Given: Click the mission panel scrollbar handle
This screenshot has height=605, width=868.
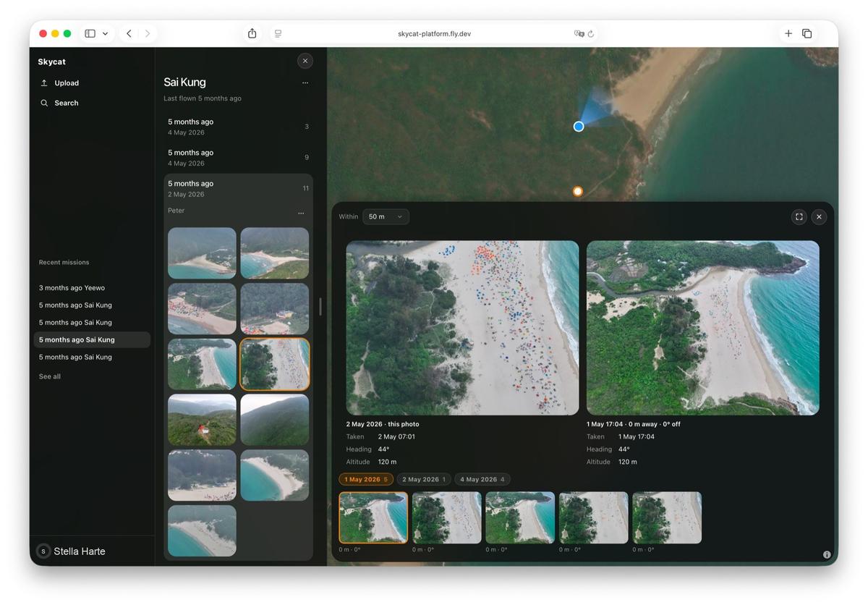Looking at the screenshot, I should [320, 307].
